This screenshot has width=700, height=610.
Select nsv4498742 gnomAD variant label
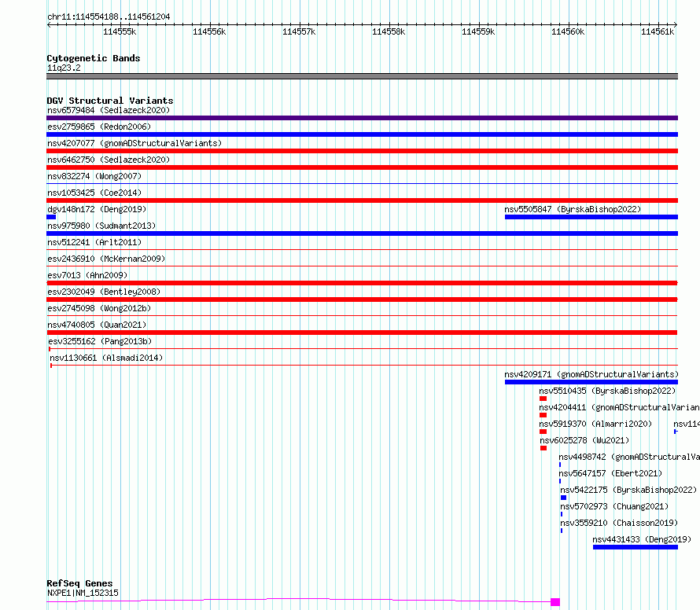click(629, 457)
